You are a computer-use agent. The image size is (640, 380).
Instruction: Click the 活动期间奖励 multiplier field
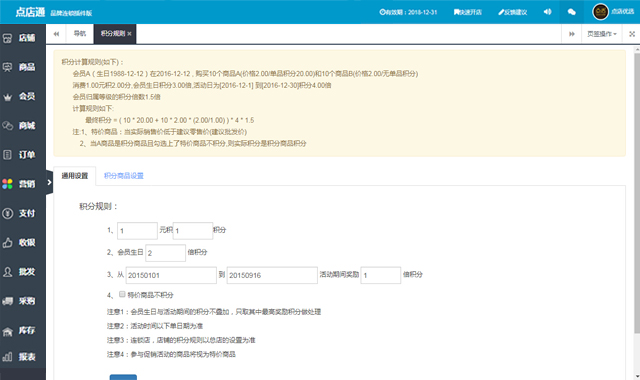380,275
